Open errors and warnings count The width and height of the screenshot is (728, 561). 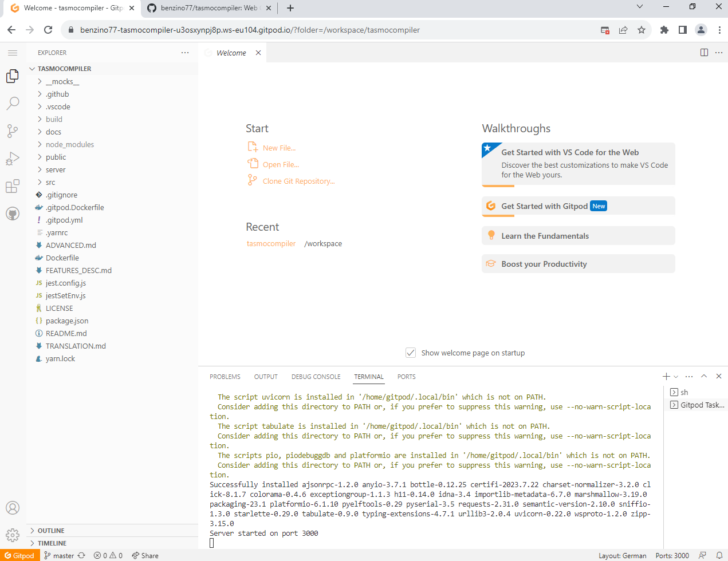(x=108, y=555)
